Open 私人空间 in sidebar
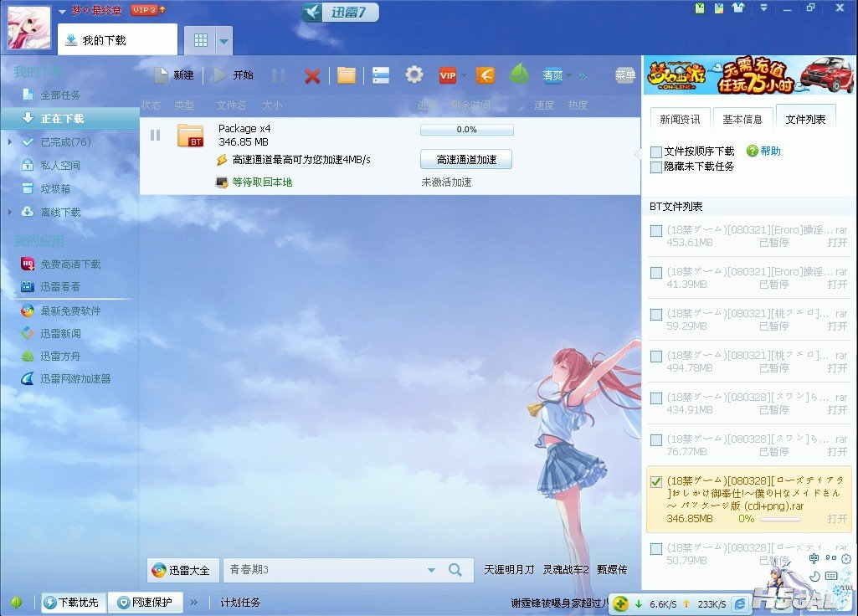The height and width of the screenshot is (616, 858). (60, 165)
